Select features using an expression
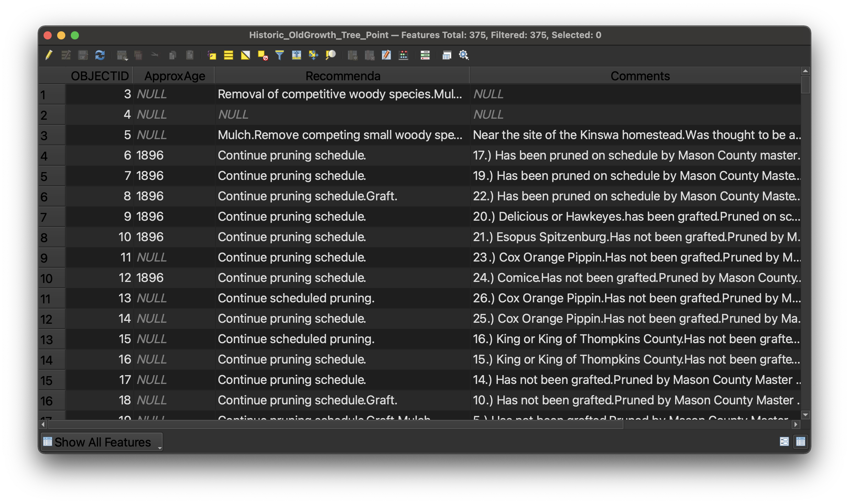The image size is (849, 504). tap(212, 55)
